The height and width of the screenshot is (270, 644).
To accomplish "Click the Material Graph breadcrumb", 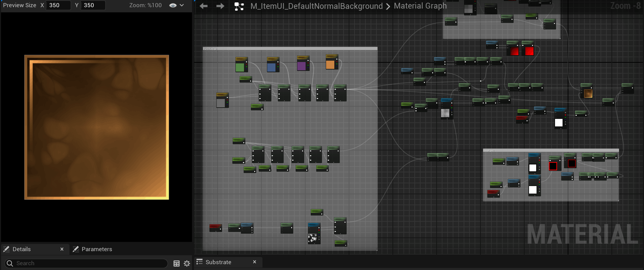I will tap(420, 6).
